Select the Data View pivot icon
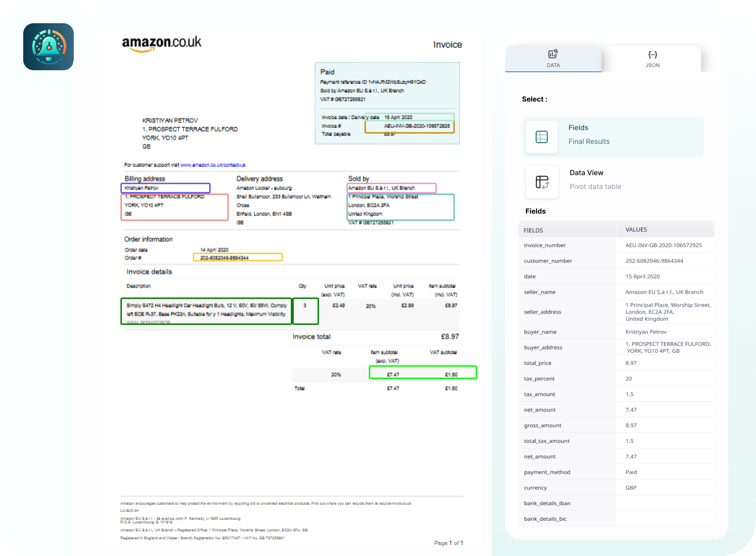The image size is (756, 556). [542, 182]
